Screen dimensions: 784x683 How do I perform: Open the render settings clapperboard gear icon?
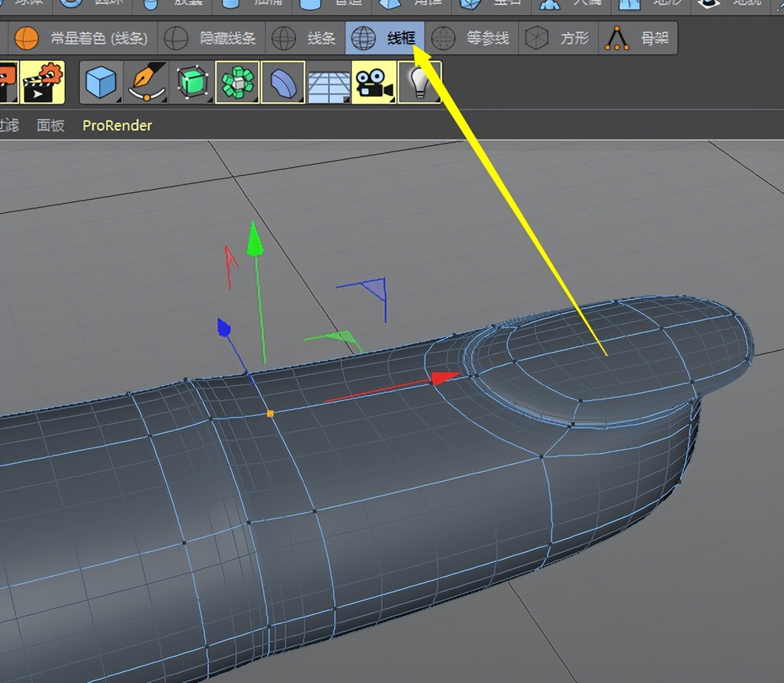[42, 82]
